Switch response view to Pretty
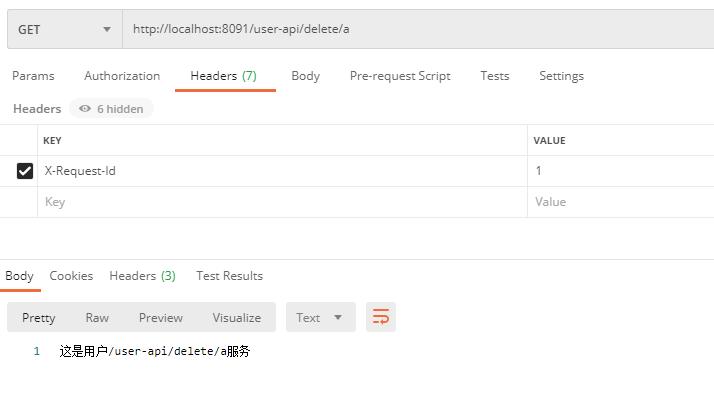The height and width of the screenshot is (401, 714). (39, 318)
